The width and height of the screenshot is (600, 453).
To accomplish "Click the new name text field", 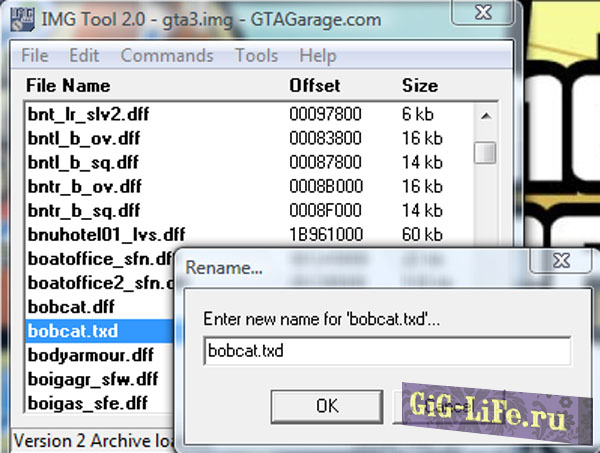I will pos(386,351).
